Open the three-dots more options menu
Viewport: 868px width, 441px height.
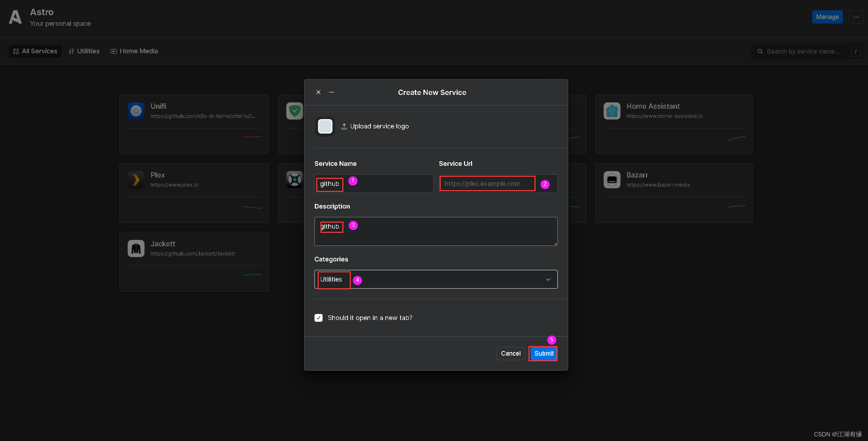[x=856, y=17]
